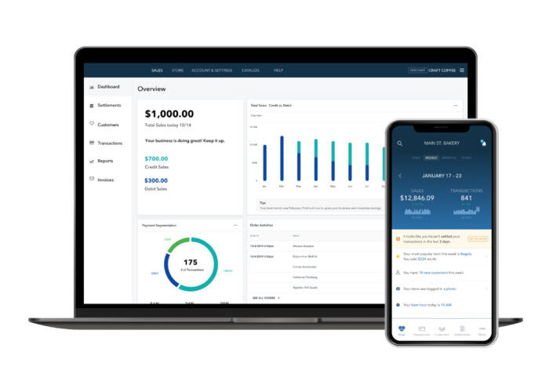Screen dimensions: 549x392
Task: Open the Payment Segmentation options menu
Action: tap(235, 226)
